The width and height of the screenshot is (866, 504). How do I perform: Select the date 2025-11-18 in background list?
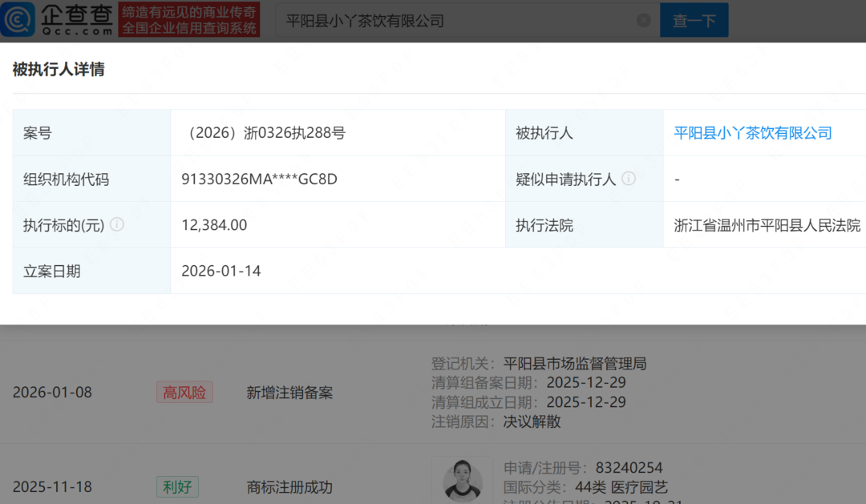pyautogui.click(x=52, y=487)
